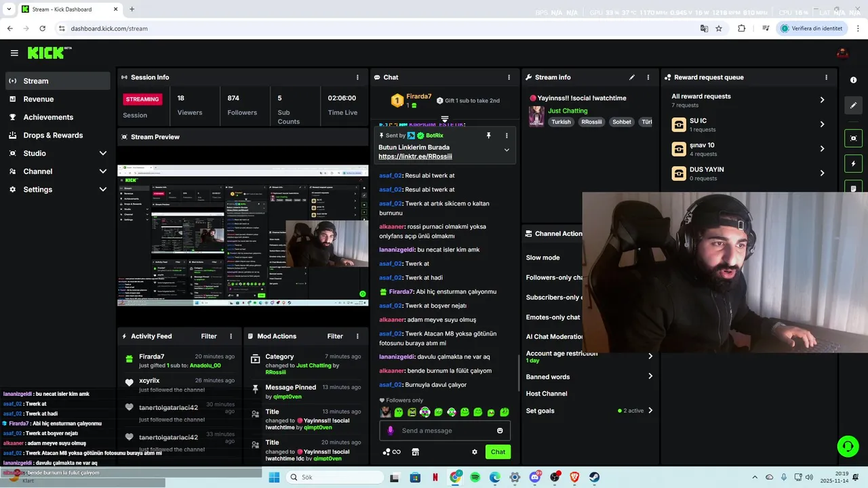The image size is (868, 488).
Task: Open Discord from the taskbar
Action: pos(535,477)
